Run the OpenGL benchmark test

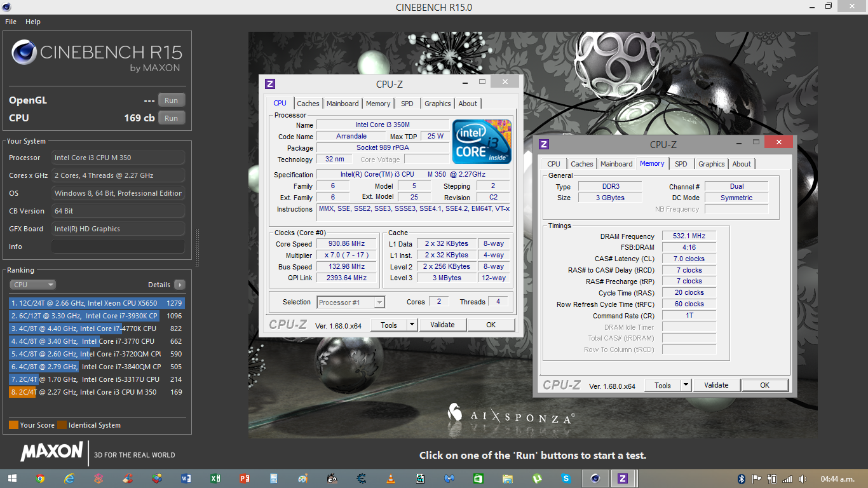point(172,100)
